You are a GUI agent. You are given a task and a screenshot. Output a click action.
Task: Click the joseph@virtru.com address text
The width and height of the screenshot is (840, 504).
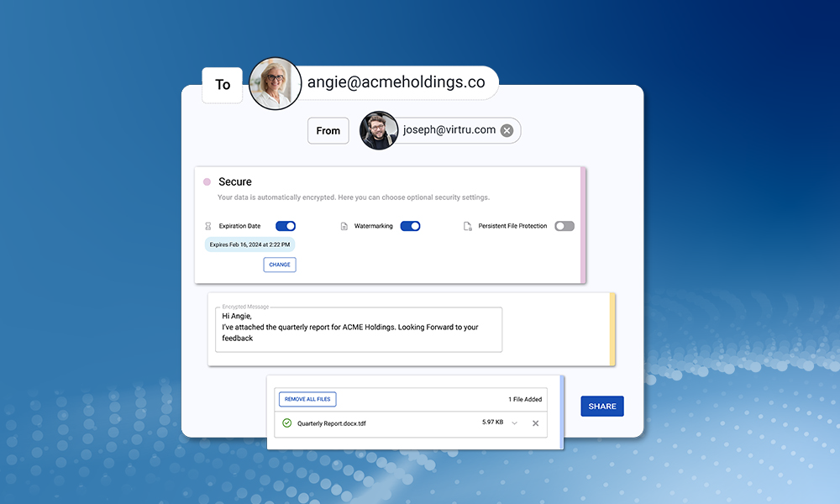(x=449, y=129)
